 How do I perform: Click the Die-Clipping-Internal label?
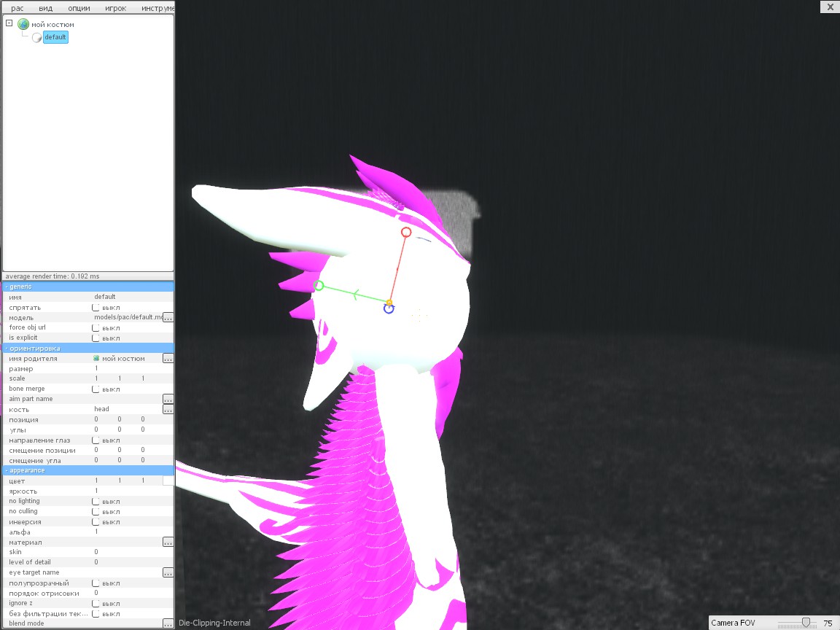point(215,623)
